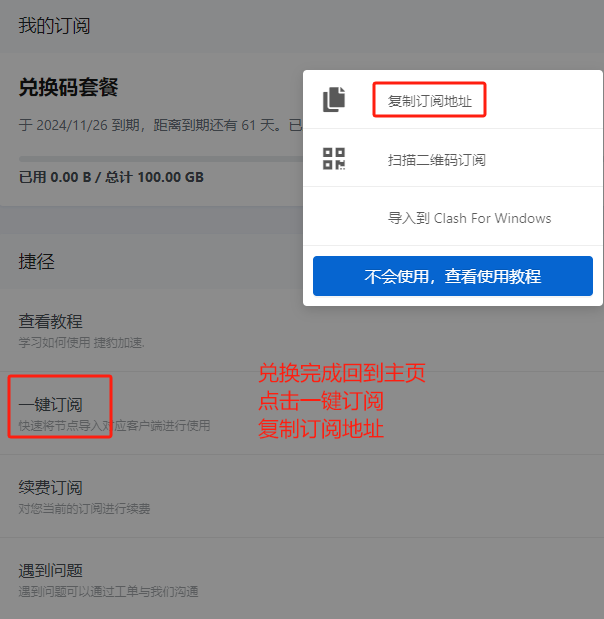Select 导入到 Clash For Windows
The image size is (604, 619).
[469, 218]
